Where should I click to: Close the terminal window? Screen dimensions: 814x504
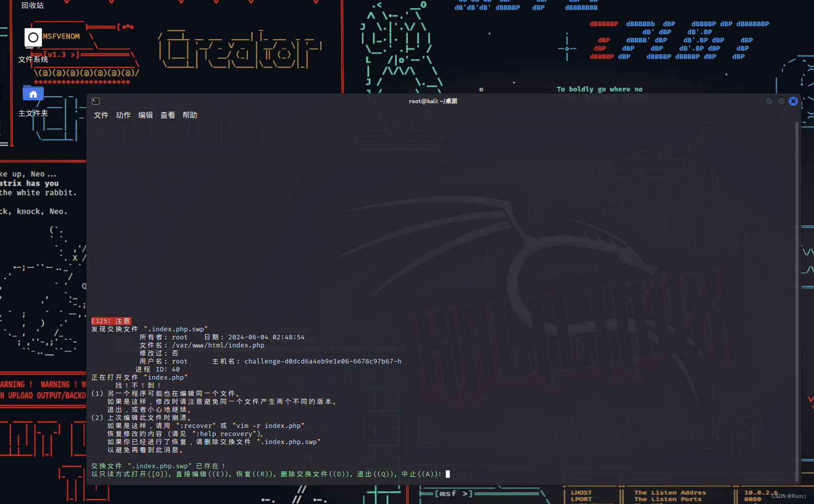pyautogui.click(x=793, y=101)
